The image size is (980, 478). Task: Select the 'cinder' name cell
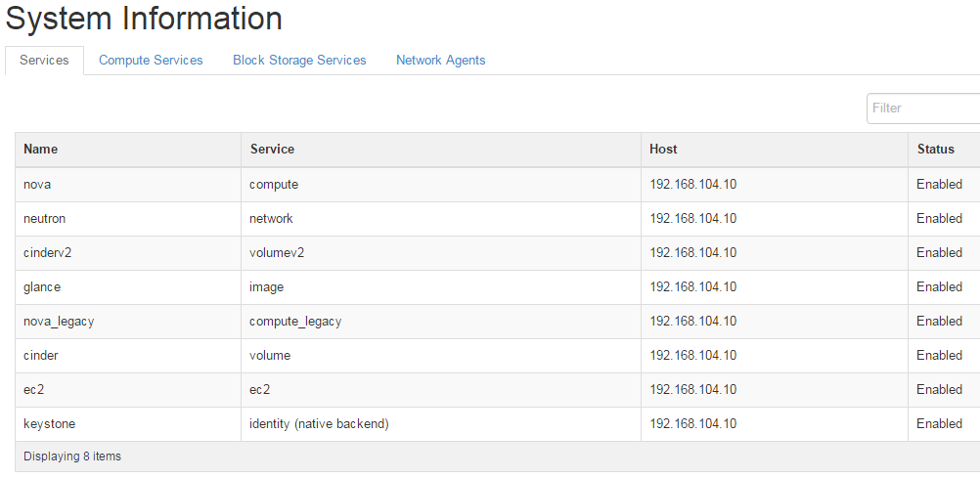click(128, 356)
